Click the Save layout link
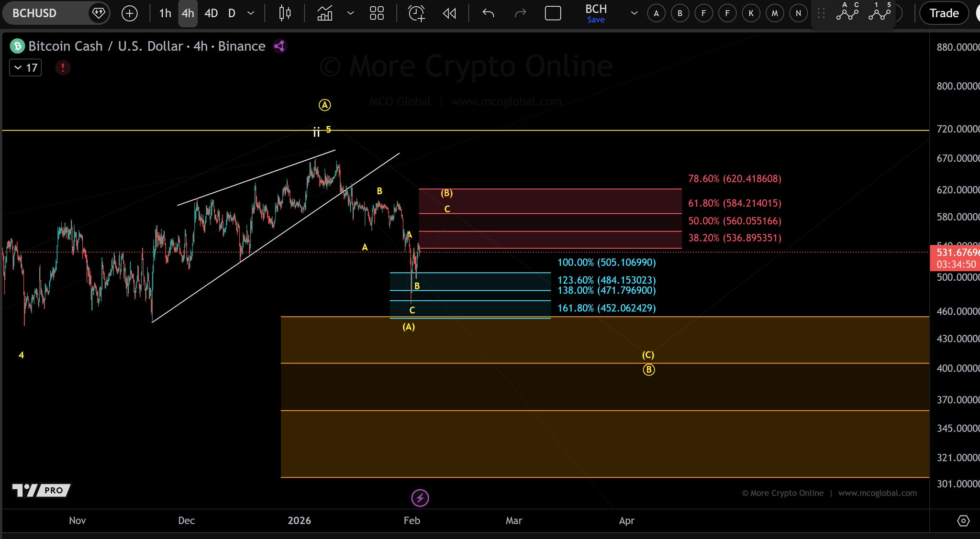Viewport: 980px width, 539px height. (596, 20)
